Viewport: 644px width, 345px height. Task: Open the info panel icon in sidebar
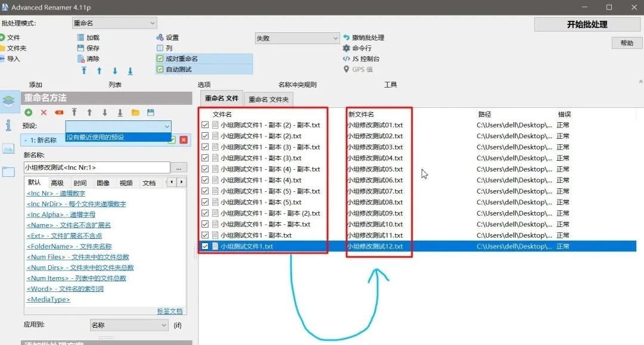(x=8, y=125)
